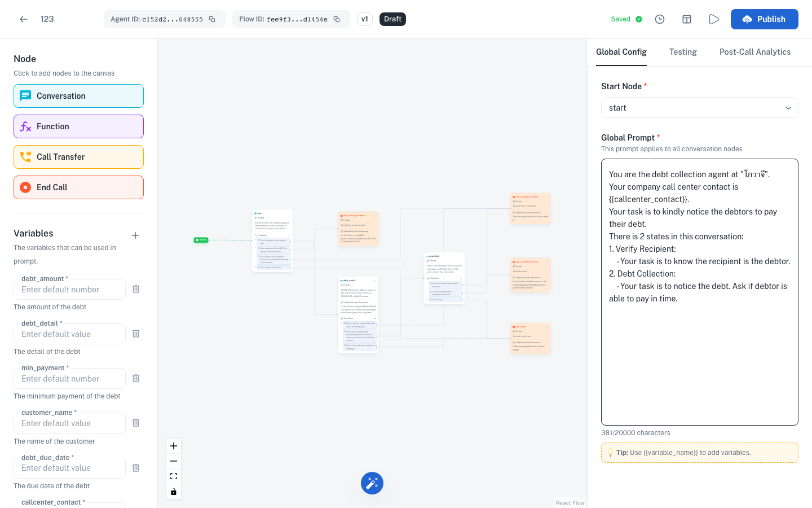The image size is (812, 508).
Task: Select the call_later node
Action: click(x=530, y=339)
